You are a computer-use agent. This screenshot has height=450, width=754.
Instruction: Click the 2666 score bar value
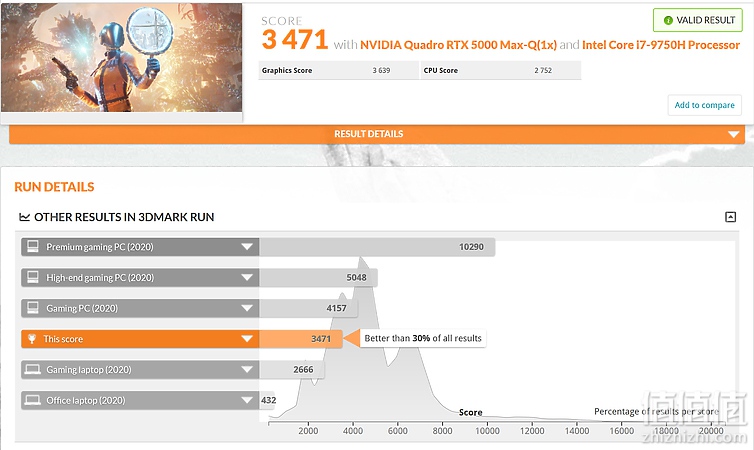(x=303, y=370)
